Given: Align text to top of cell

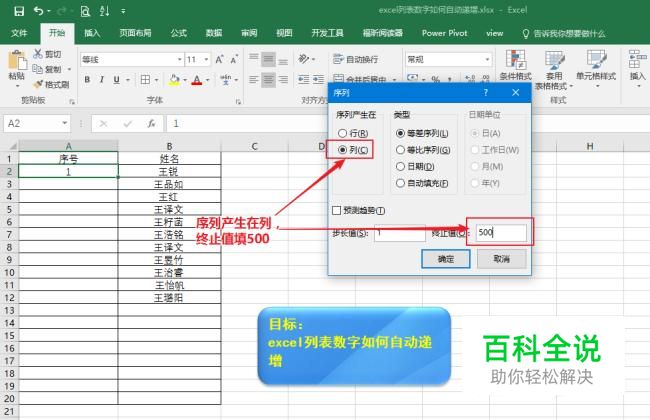Looking at the screenshot, I should [x=254, y=59].
